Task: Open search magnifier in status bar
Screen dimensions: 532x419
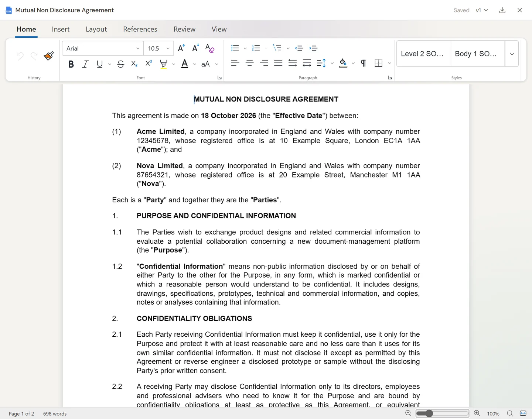Action: 510,413
